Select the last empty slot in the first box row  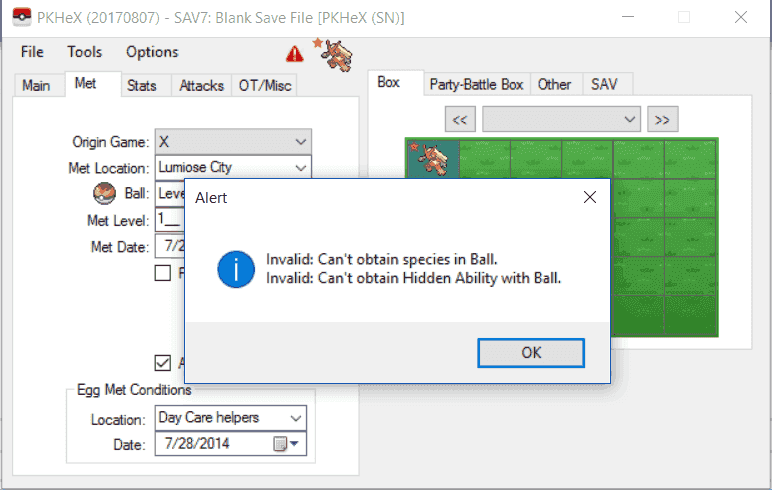tap(690, 159)
